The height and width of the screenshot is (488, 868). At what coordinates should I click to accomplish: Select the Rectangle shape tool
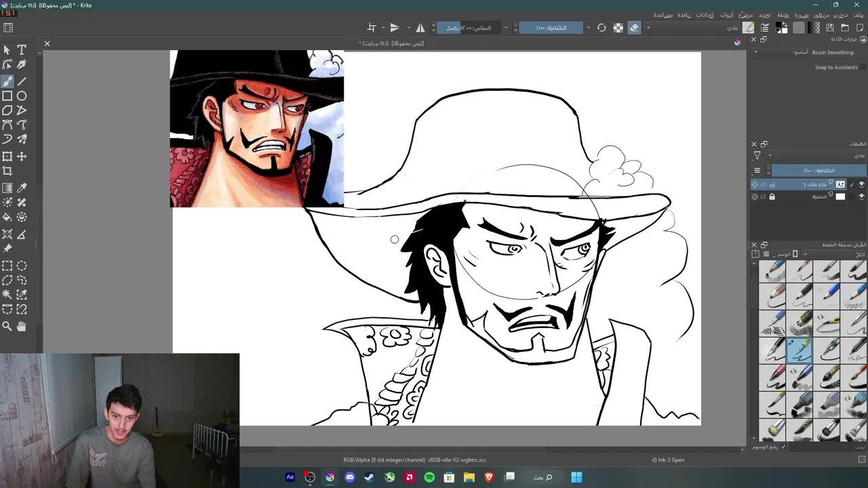pos(7,96)
